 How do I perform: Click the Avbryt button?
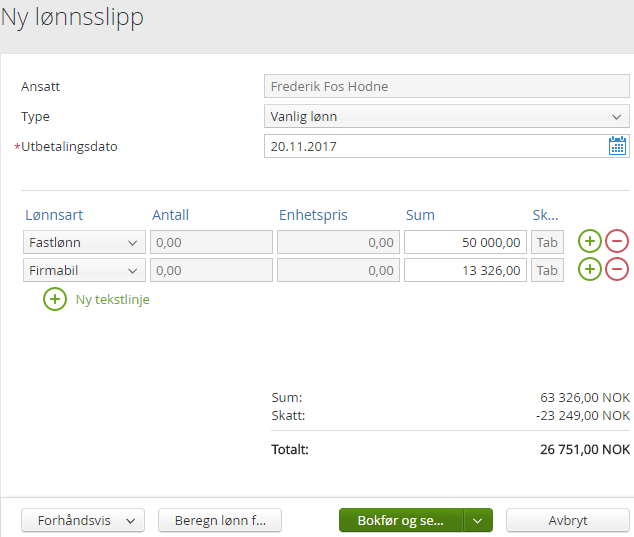click(x=568, y=521)
